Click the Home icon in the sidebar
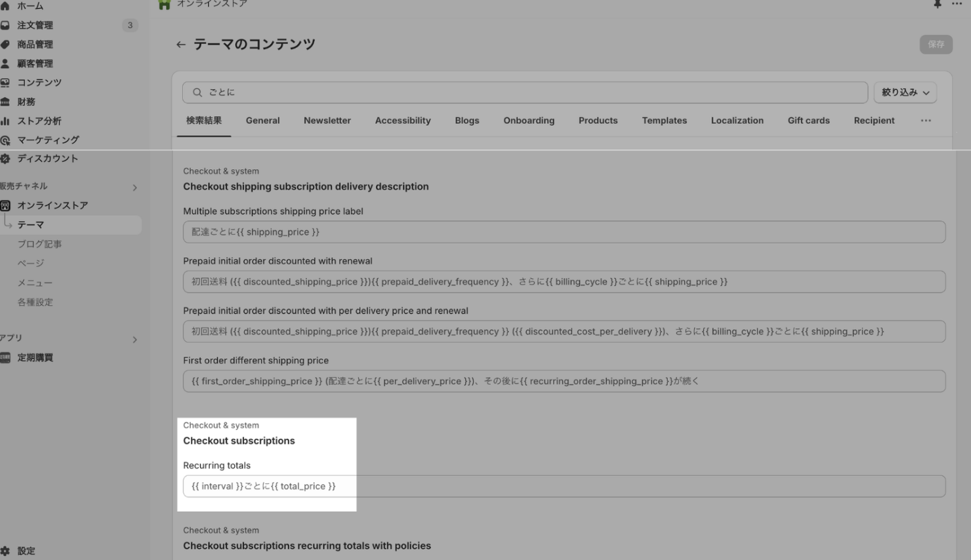 coord(5,6)
